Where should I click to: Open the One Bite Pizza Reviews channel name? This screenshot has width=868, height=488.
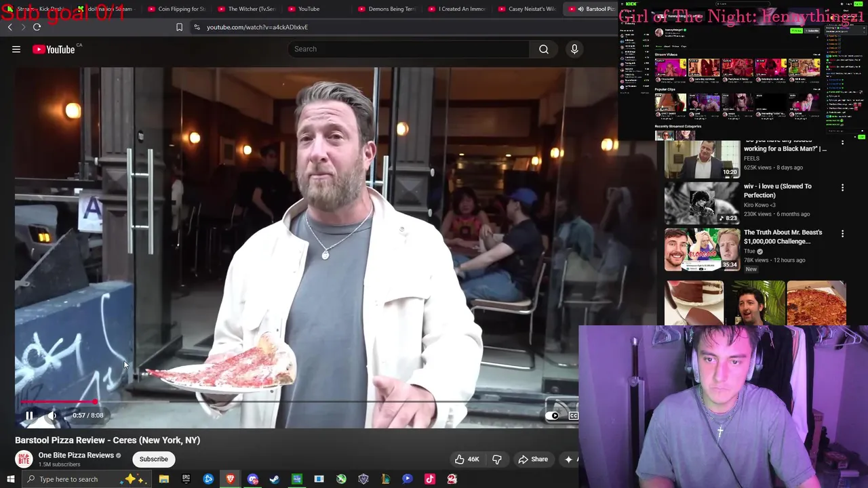[x=76, y=455]
